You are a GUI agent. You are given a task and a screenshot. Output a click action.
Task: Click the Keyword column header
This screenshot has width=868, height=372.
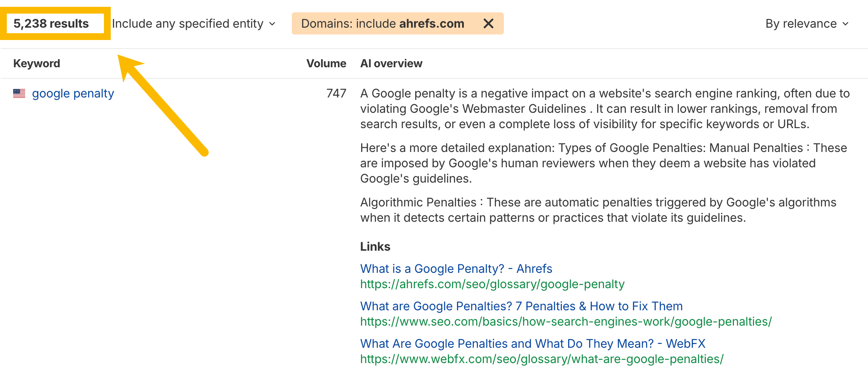coord(36,63)
